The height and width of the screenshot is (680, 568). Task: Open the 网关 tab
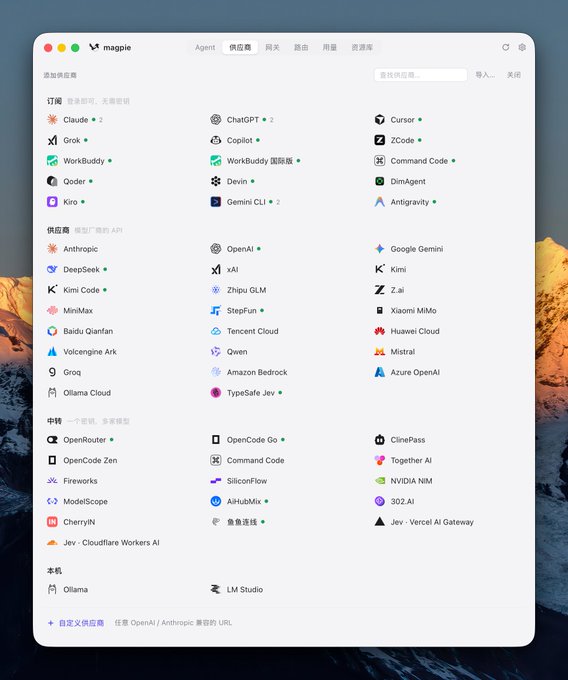[272, 47]
